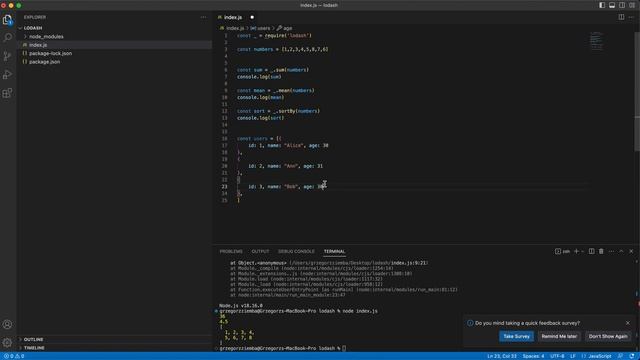The width and height of the screenshot is (640, 360).
Task: Close the terminal panel
Action: point(631,251)
